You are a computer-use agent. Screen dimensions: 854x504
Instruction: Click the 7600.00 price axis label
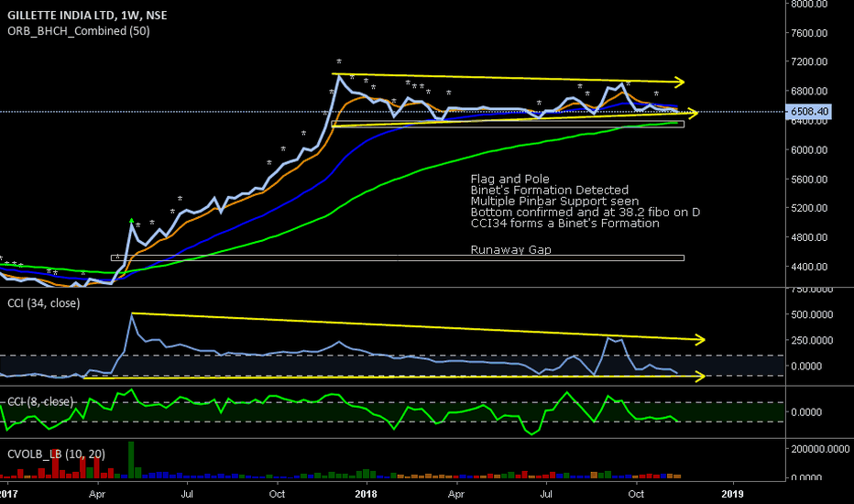tap(809, 33)
